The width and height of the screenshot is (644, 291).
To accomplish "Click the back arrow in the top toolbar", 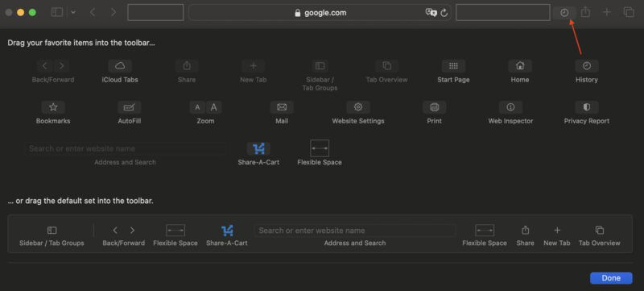I will [x=93, y=13].
